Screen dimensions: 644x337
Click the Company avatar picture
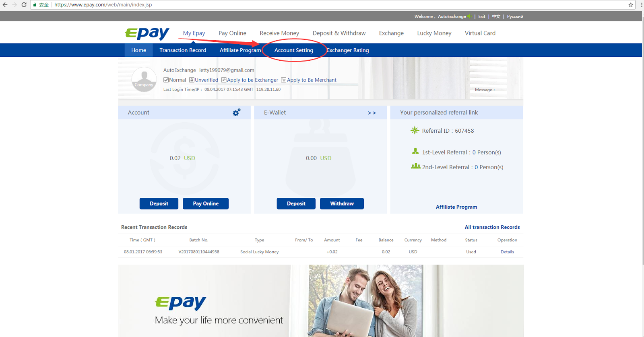[144, 79]
